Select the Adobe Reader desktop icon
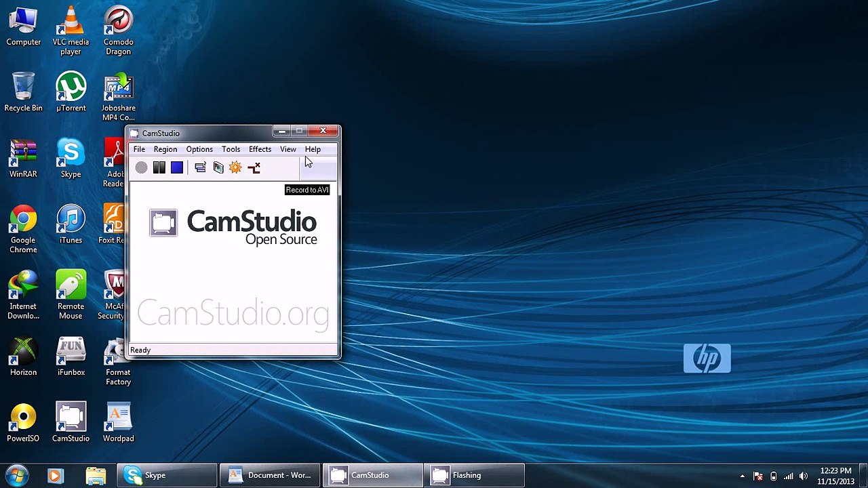 (x=114, y=163)
